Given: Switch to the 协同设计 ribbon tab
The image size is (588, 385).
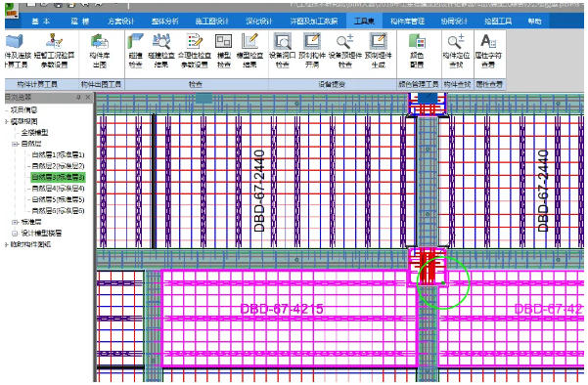Looking at the screenshot, I should tap(455, 21).
